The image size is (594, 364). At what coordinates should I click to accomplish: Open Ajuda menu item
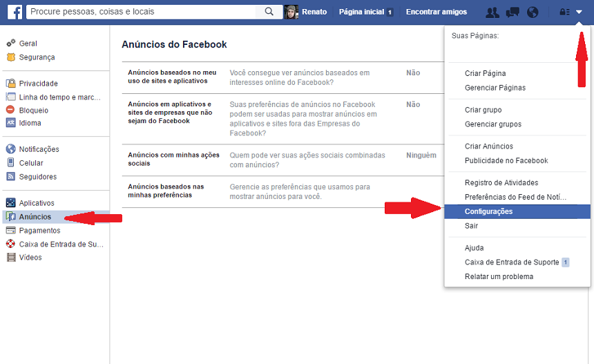[x=474, y=248]
